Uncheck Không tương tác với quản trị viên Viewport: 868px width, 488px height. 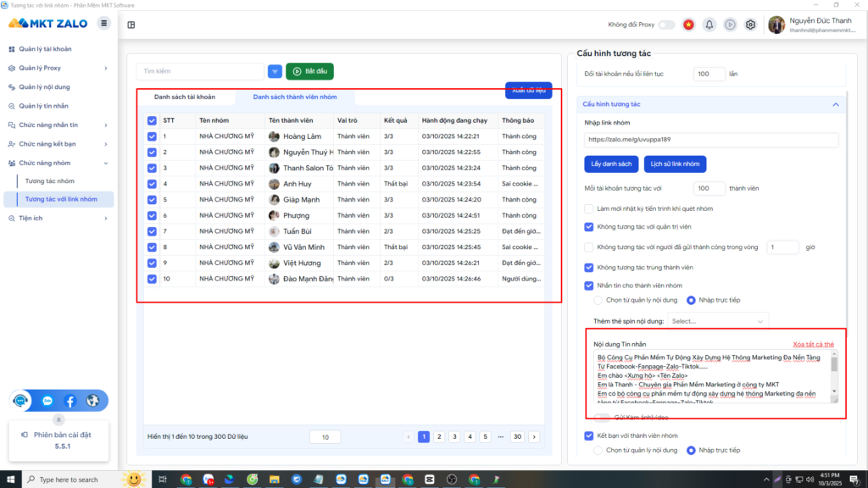pos(589,227)
